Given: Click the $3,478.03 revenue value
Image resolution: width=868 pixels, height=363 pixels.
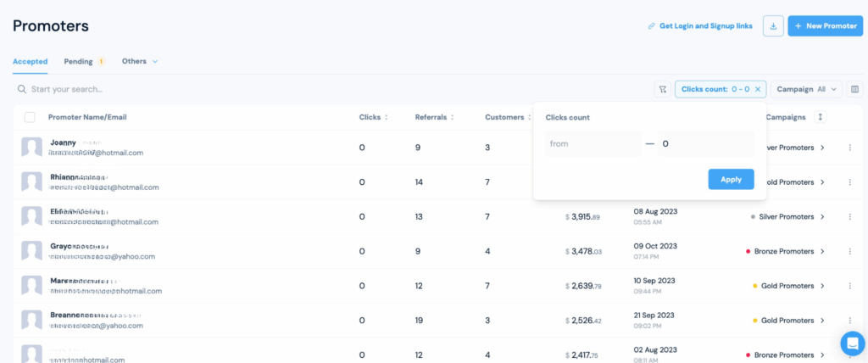Looking at the screenshot, I should tap(583, 251).
